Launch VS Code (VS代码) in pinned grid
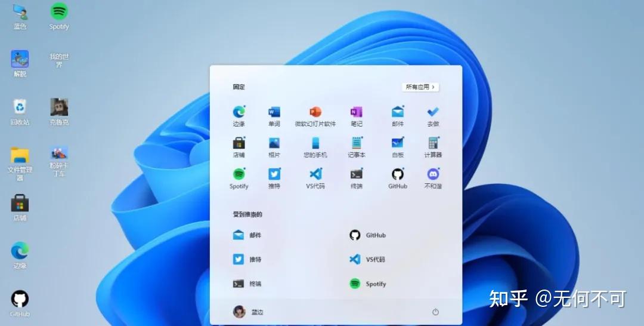 pyautogui.click(x=315, y=179)
